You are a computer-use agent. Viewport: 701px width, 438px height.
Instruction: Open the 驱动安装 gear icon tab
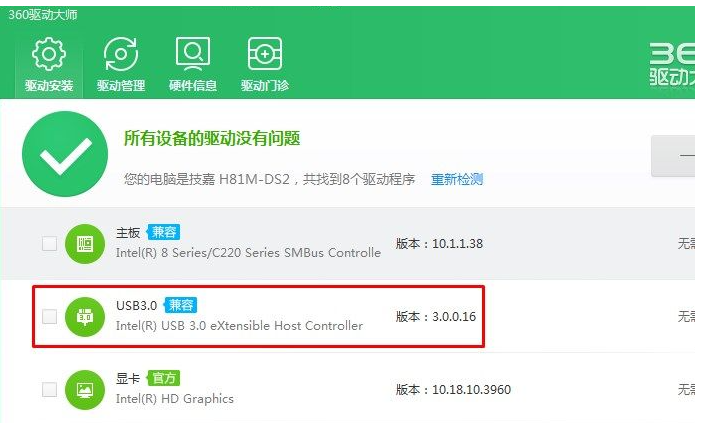coord(49,54)
